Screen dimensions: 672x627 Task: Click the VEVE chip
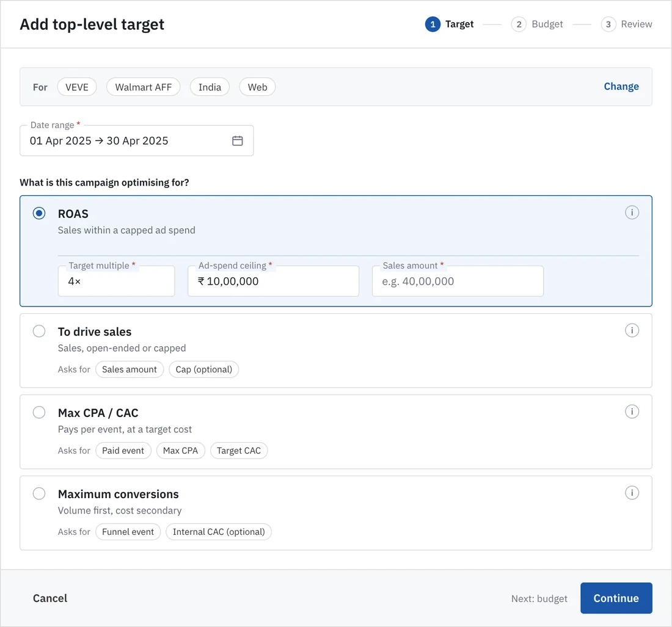[x=77, y=87]
